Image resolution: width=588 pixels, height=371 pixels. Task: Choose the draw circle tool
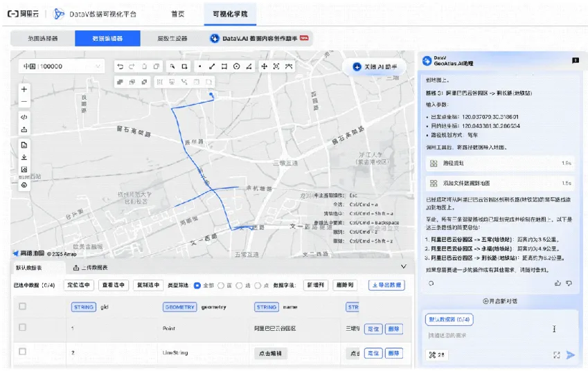237,66
